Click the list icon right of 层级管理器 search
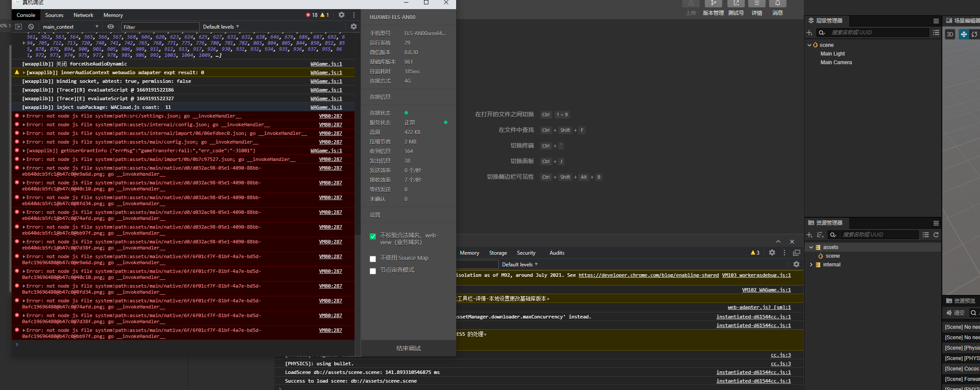The height and width of the screenshot is (390, 980). [x=936, y=33]
